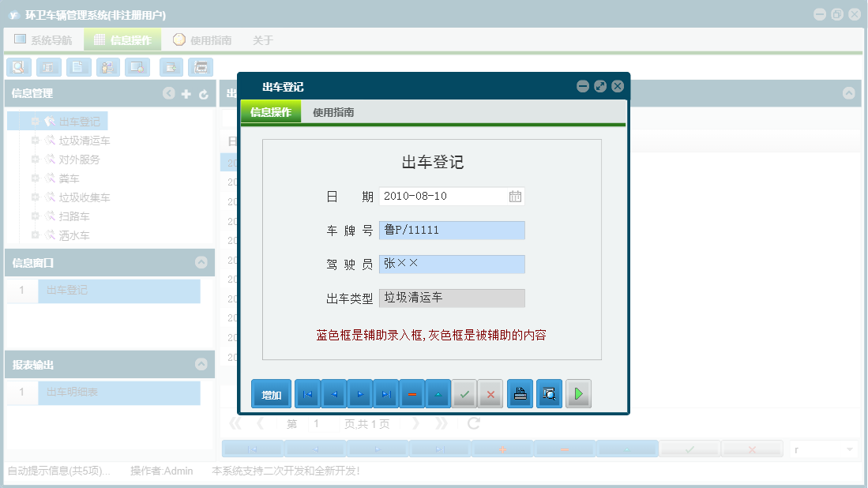868x488 pixels.
Task: Click inside the 车牌号 input field
Action: coord(450,230)
